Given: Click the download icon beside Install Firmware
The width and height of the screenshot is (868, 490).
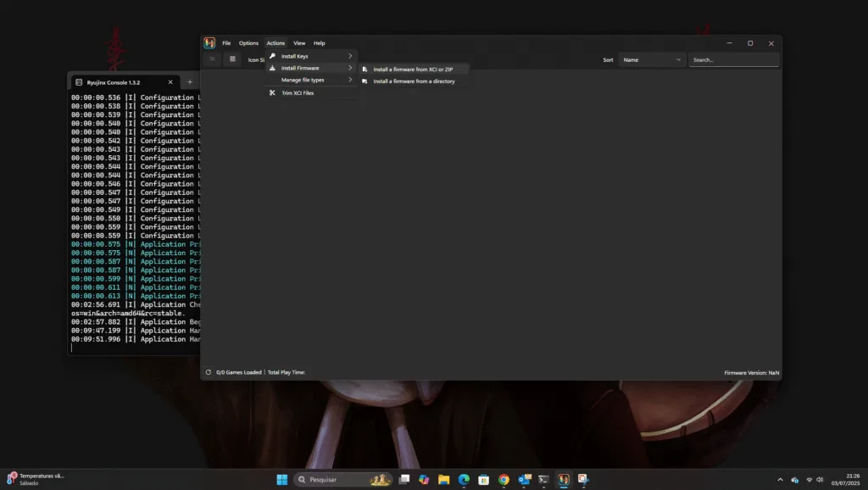Looking at the screenshot, I should [272, 68].
